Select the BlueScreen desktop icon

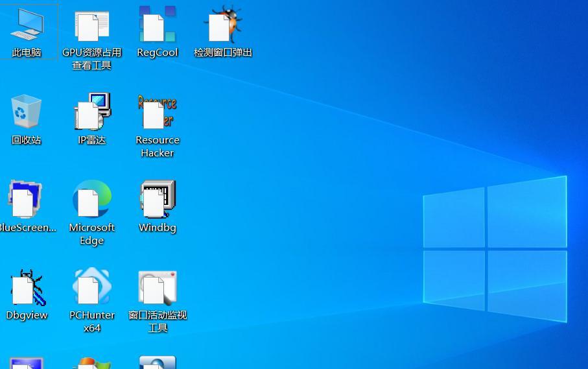tap(25, 198)
